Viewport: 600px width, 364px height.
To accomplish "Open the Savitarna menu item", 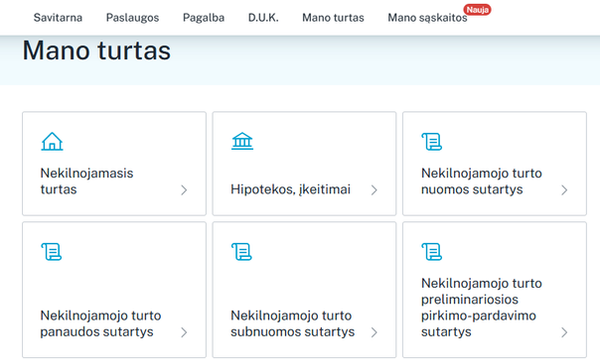I will (x=58, y=18).
